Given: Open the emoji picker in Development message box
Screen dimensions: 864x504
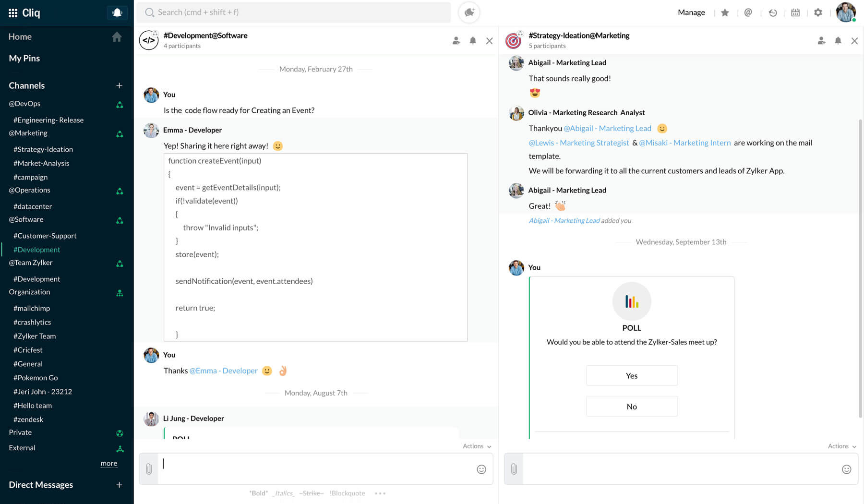Looking at the screenshot, I should coord(481,469).
